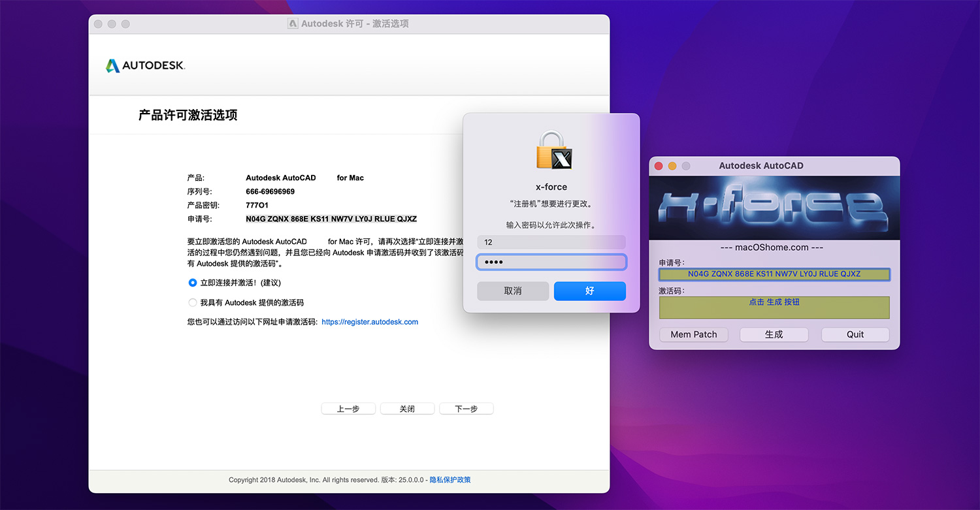Click 生成 to generate the activation code
Image resolution: width=980 pixels, height=510 pixels.
[774, 334]
